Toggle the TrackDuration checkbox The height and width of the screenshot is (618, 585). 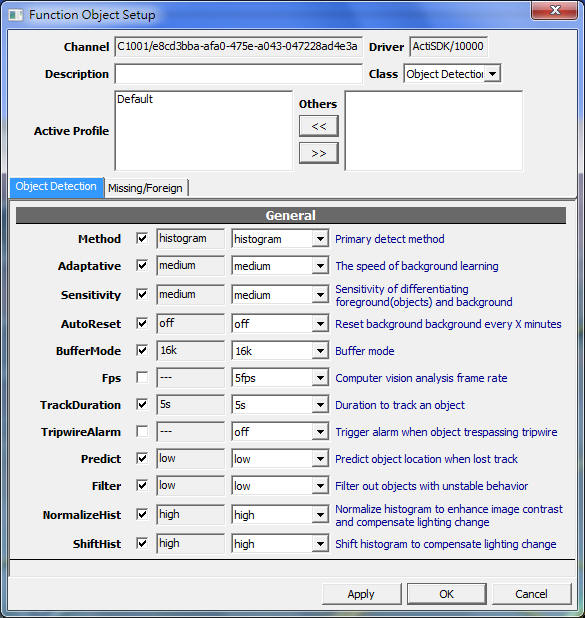click(142, 404)
